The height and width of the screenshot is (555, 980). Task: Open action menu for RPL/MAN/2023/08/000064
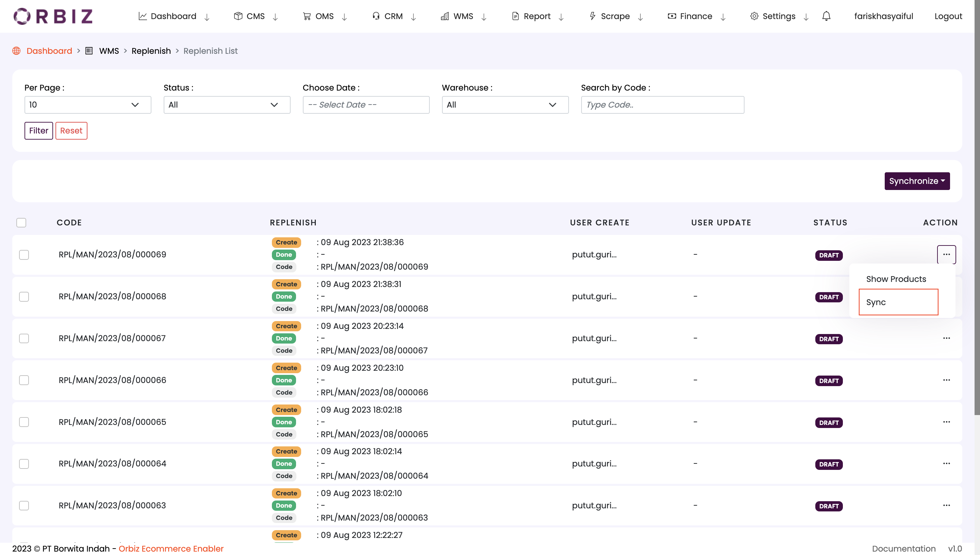[x=947, y=463]
